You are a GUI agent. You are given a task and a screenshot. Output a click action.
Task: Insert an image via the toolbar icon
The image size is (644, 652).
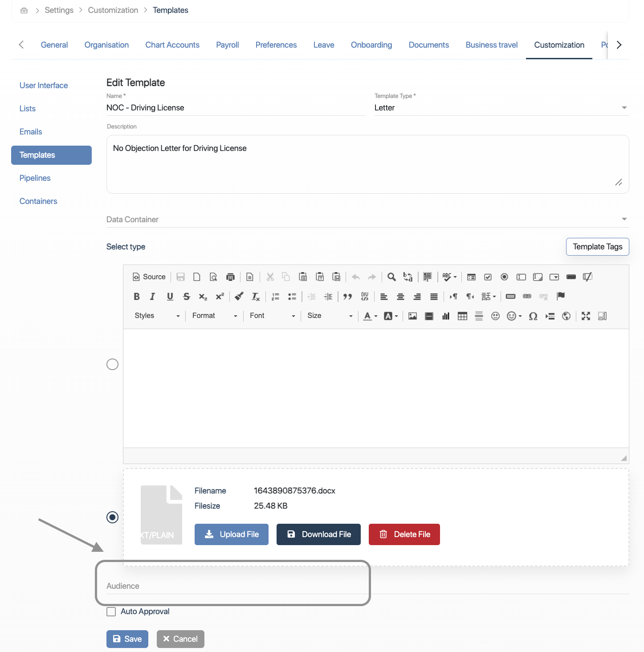(x=412, y=316)
